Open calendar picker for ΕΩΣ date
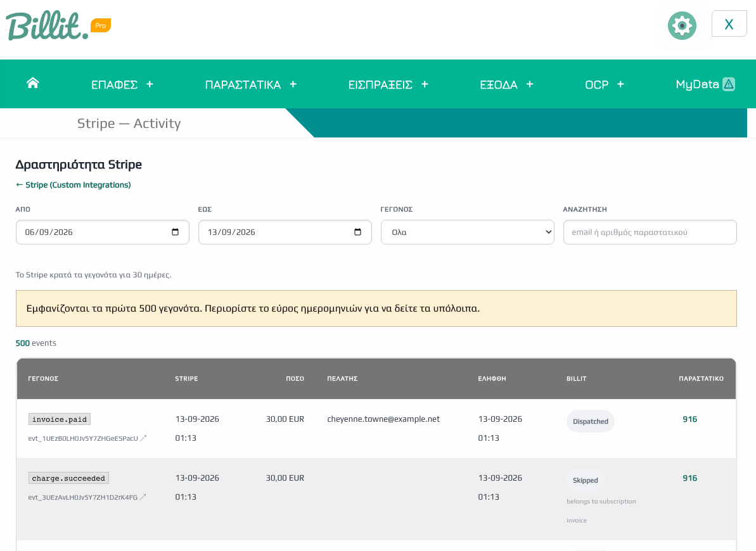The image size is (756, 551). pos(357,232)
